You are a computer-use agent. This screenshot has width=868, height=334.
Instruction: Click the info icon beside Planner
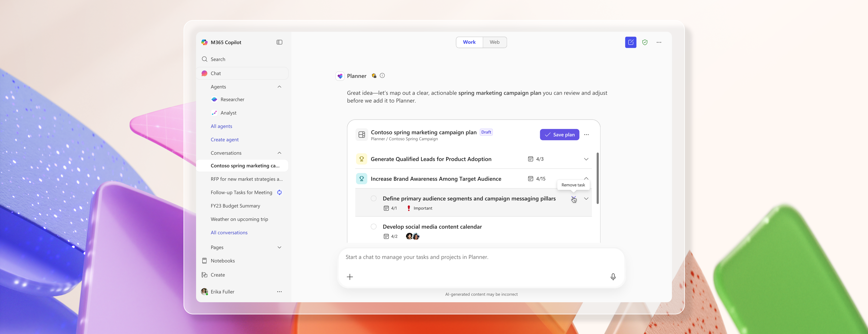point(382,76)
